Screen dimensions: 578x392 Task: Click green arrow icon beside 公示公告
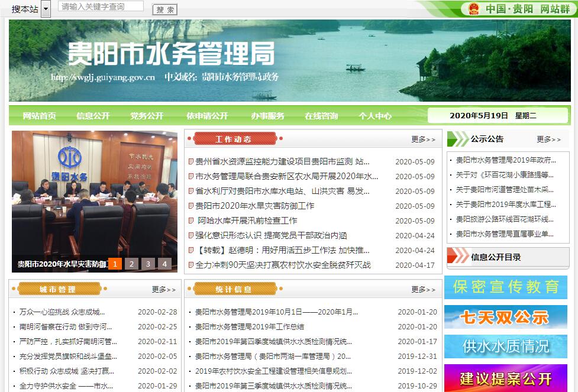coord(457,140)
